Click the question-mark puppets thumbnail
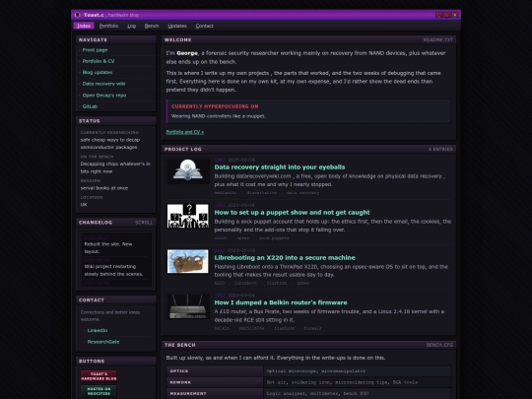The width and height of the screenshot is (532, 399). tap(187, 216)
